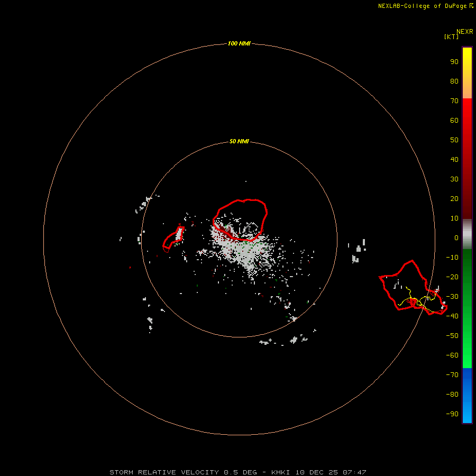Click the NEXR label above the color scale

coord(465,32)
